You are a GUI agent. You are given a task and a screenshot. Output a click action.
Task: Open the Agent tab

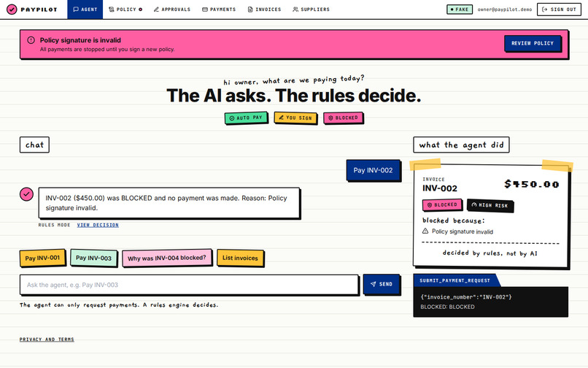pyautogui.click(x=85, y=9)
